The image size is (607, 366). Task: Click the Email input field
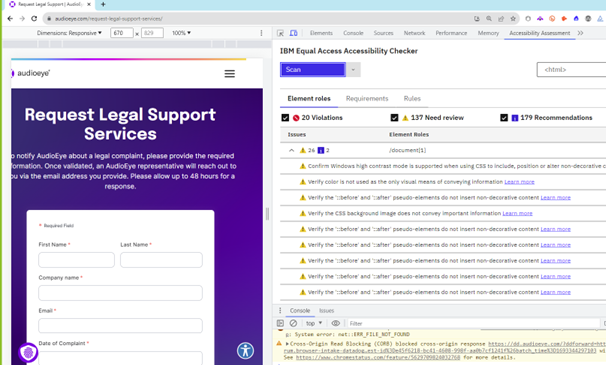coord(120,326)
